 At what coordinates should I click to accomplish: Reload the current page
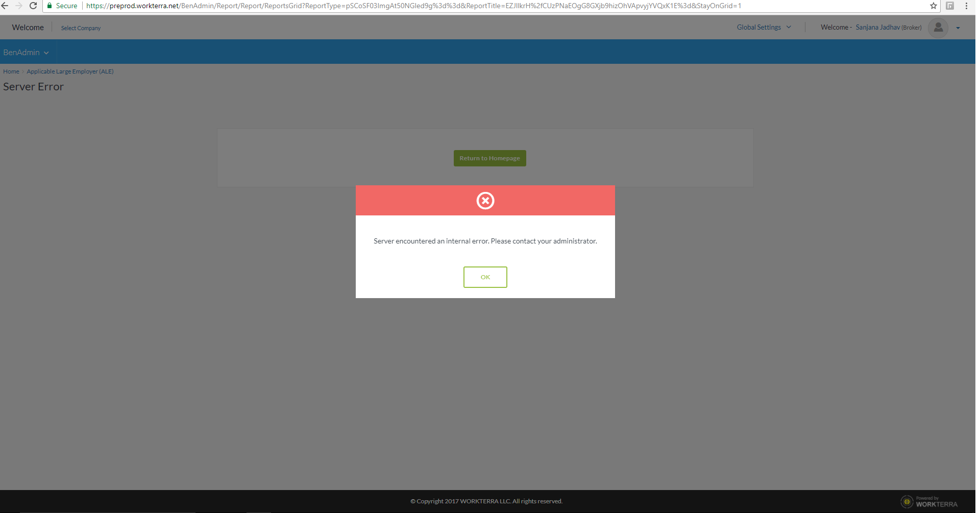(33, 6)
